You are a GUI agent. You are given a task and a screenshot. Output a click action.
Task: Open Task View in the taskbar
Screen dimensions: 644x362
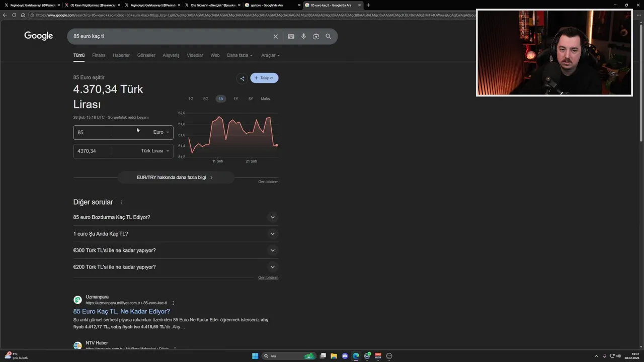[323, 356]
